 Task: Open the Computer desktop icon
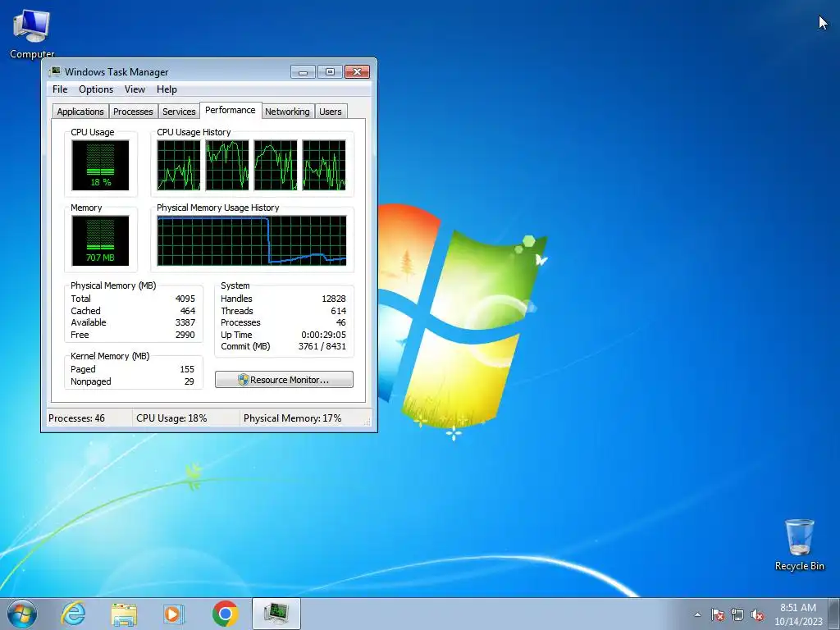32,33
